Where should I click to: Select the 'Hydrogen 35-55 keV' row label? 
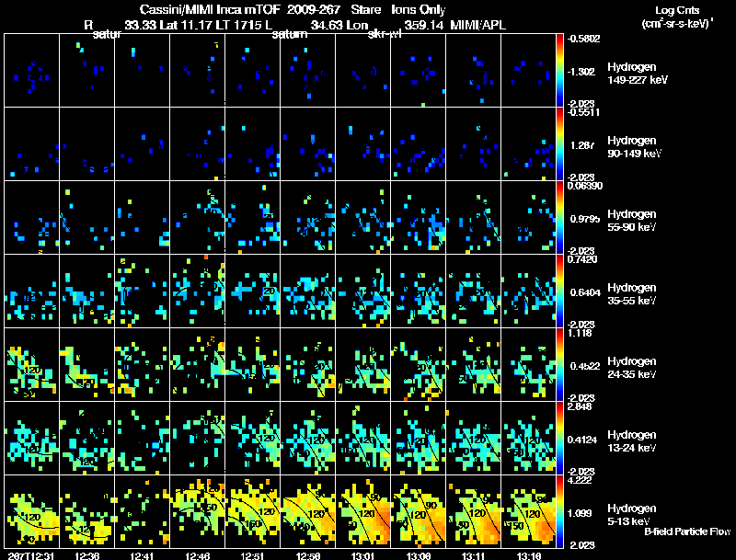(x=632, y=294)
